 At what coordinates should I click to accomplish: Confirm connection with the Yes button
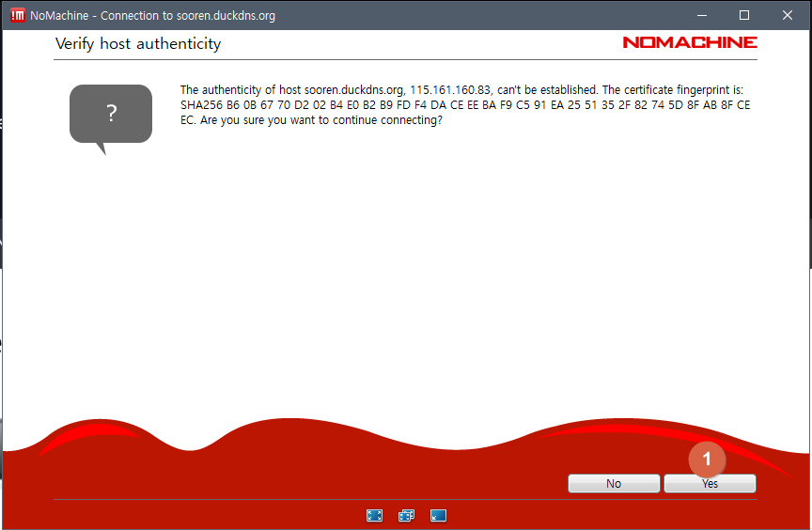click(x=710, y=483)
